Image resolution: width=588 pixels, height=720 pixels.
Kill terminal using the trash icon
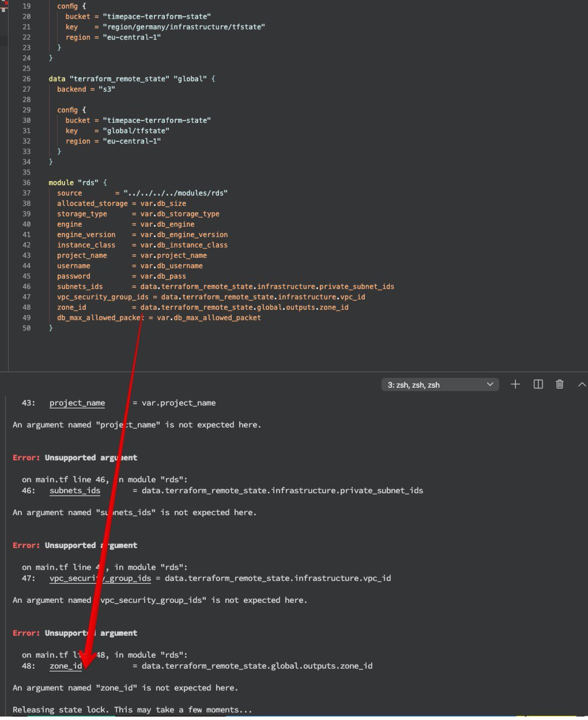(x=559, y=384)
